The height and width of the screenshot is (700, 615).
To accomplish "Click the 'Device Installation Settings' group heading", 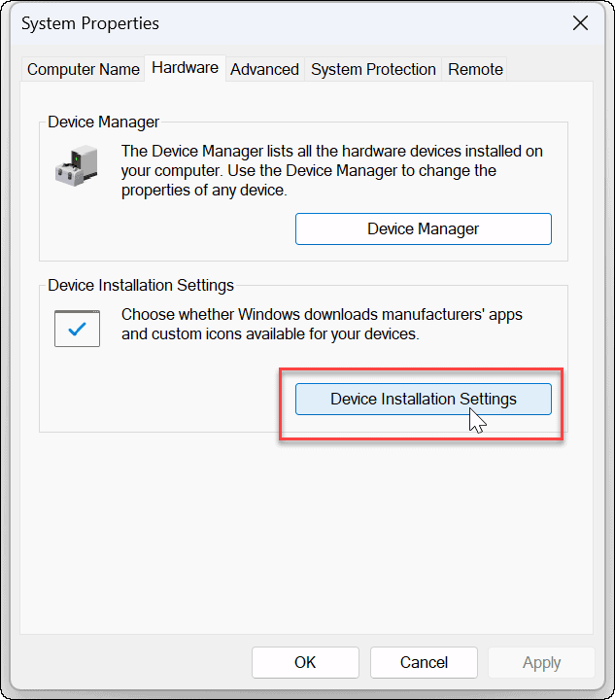I will click(141, 285).
